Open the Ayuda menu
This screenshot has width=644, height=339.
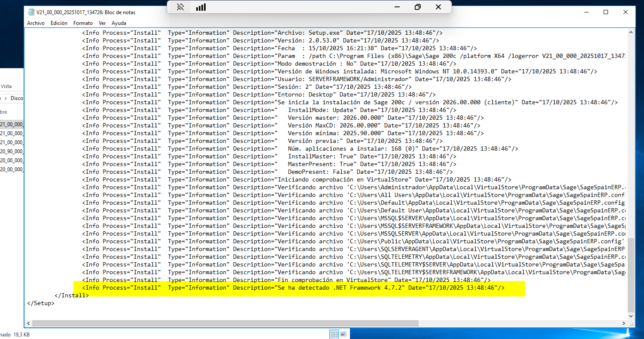pyautogui.click(x=119, y=23)
